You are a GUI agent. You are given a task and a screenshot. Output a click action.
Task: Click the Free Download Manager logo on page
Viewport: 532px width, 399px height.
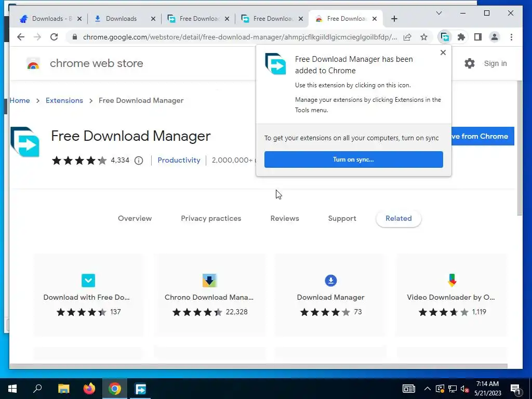[x=25, y=142]
